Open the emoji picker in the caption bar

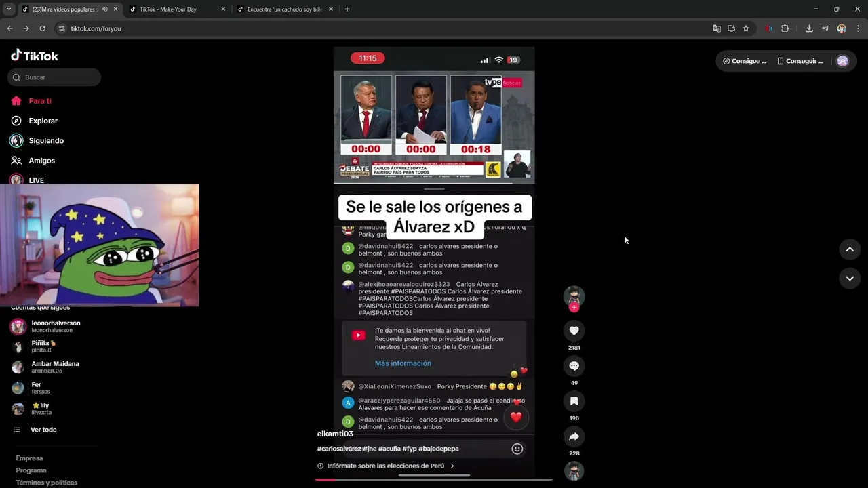517,449
